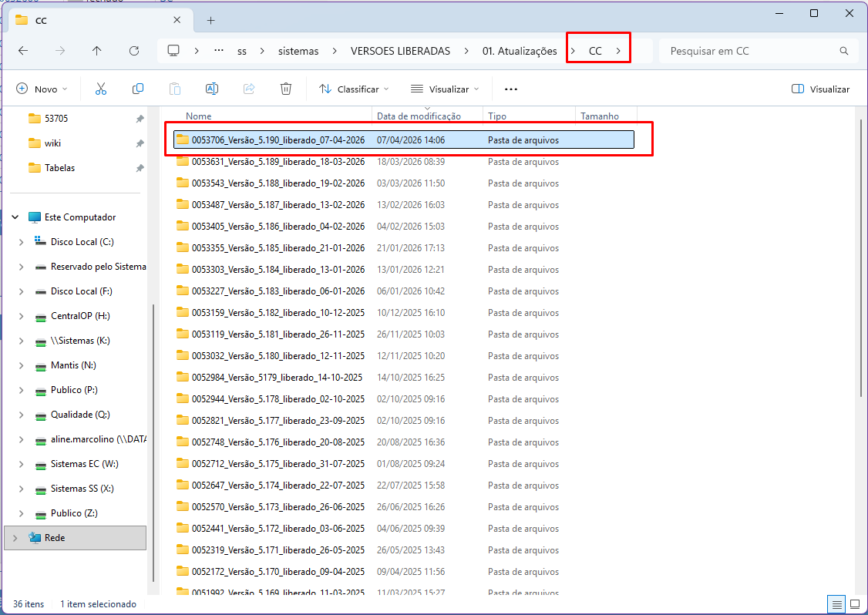Open the see more options menu
868x615 pixels.
510,89
